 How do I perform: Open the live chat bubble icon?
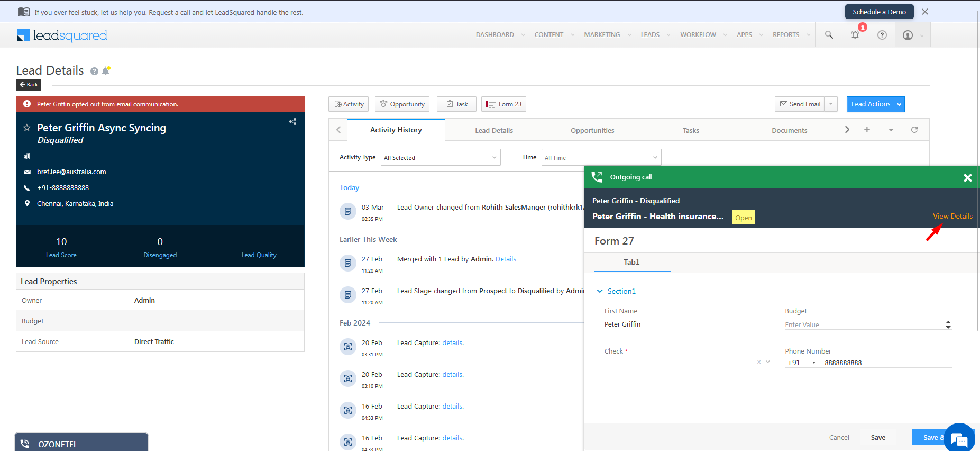click(x=958, y=439)
